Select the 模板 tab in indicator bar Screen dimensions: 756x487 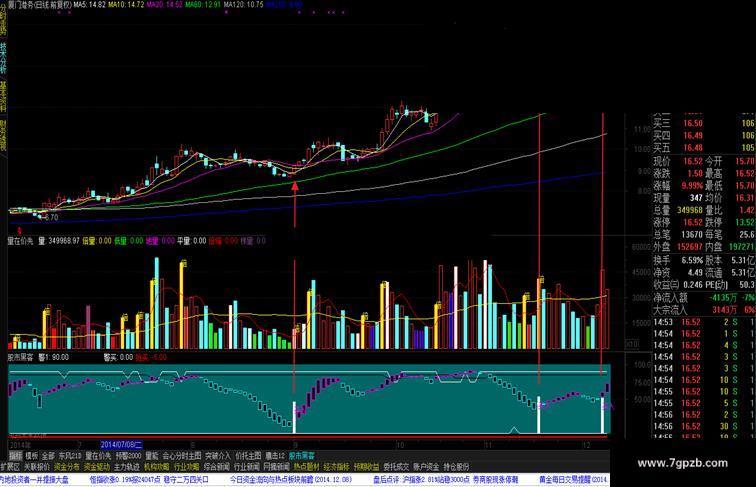pyautogui.click(x=32, y=456)
